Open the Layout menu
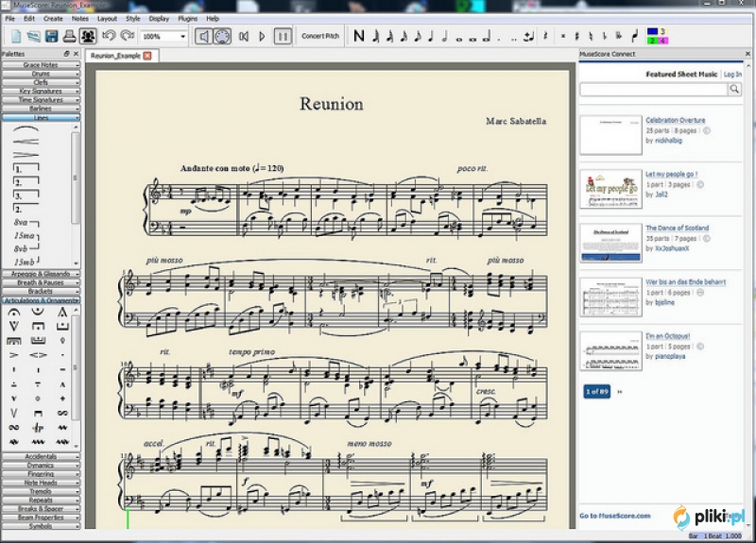Viewport: 756px width, 543px height. coord(107,18)
